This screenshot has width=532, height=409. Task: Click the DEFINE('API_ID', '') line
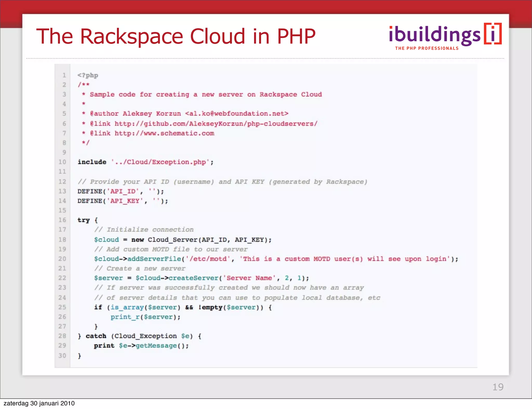[x=121, y=191]
